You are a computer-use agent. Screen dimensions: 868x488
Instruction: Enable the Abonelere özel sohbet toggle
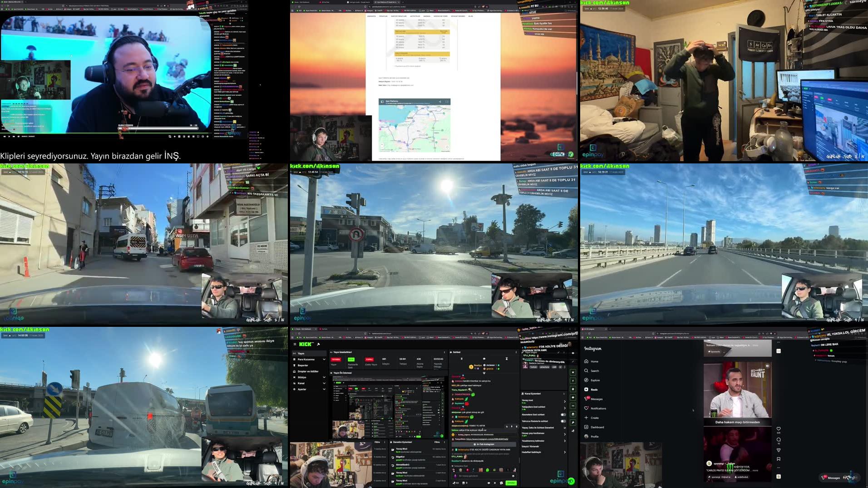coord(563,414)
